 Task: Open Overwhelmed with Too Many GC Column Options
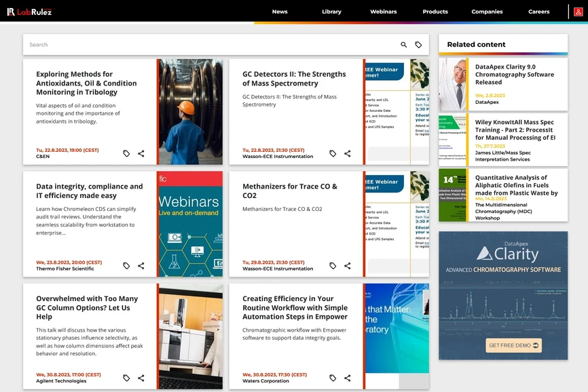[87, 307]
